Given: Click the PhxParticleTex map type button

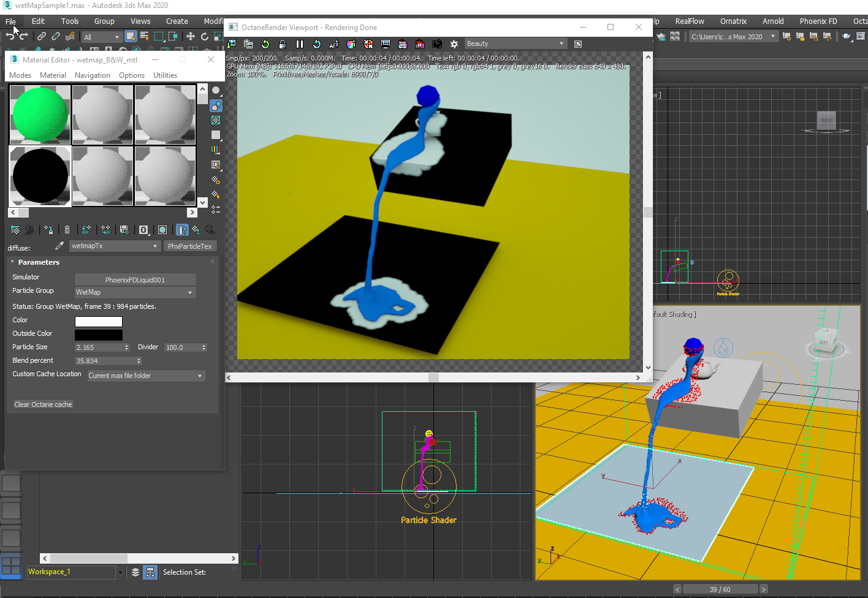Looking at the screenshot, I should tap(190, 246).
